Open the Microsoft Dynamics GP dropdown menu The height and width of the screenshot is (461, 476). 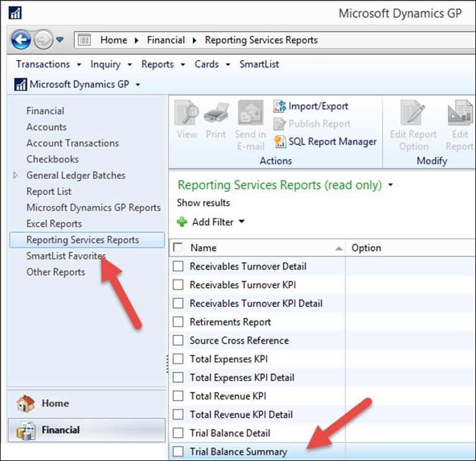[138, 85]
